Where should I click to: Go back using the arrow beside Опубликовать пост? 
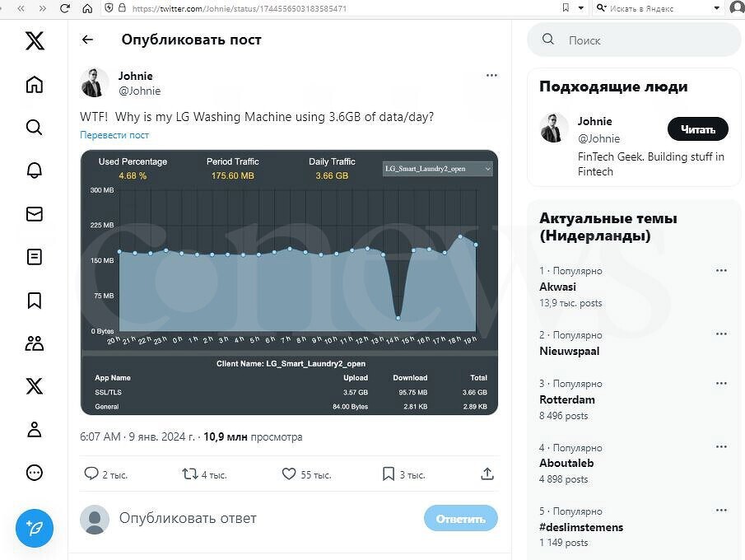coord(87,40)
